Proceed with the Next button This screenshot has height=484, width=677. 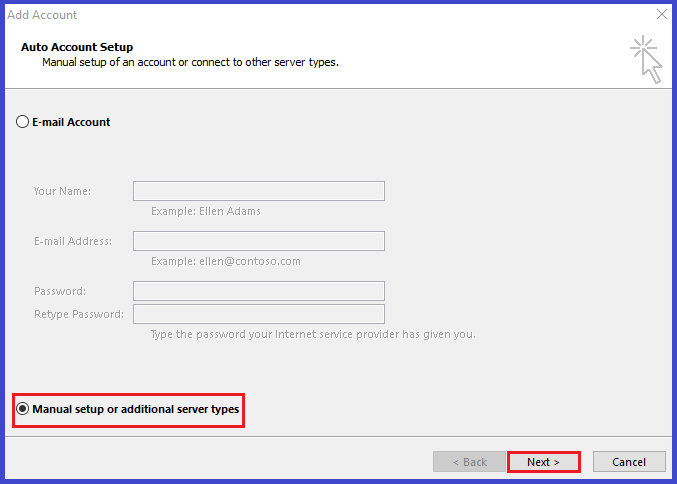(x=543, y=462)
